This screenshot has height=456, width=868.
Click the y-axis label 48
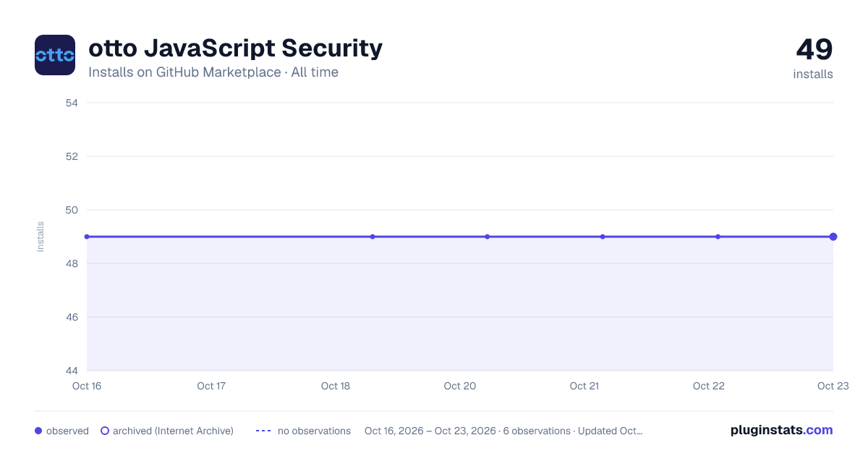(72, 263)
